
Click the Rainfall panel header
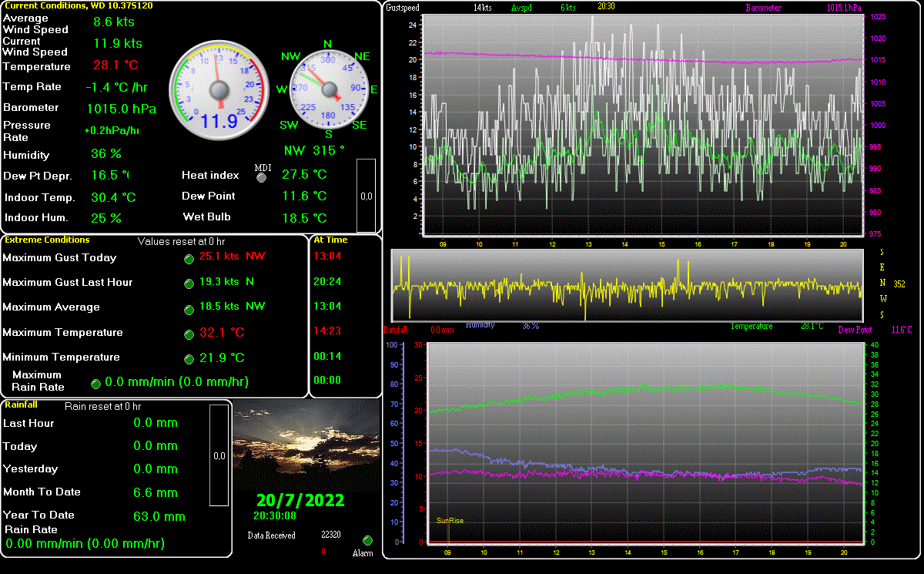point(21,404)
